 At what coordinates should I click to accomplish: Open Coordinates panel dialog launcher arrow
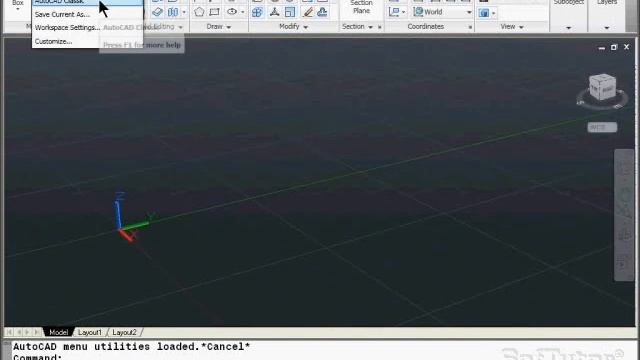click(x=470, y=27)
